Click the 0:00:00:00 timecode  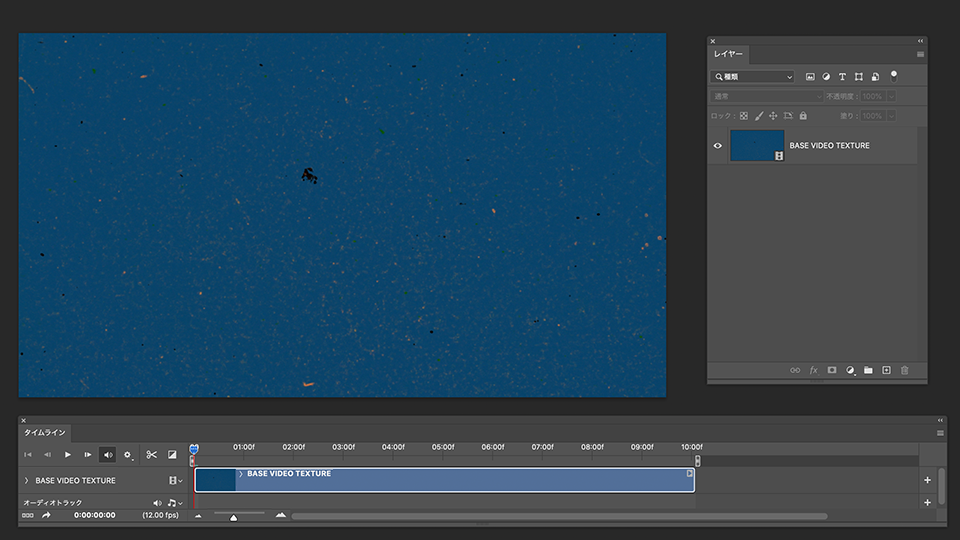(94, 516)
